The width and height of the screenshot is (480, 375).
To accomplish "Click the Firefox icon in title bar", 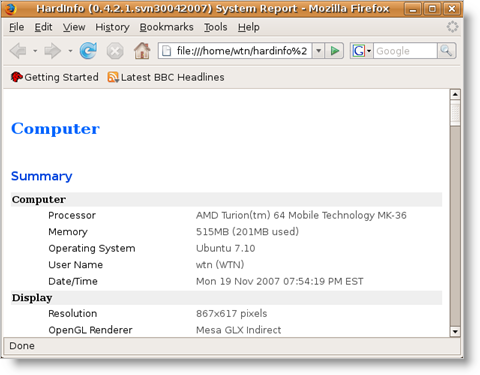I will (10, 8).
